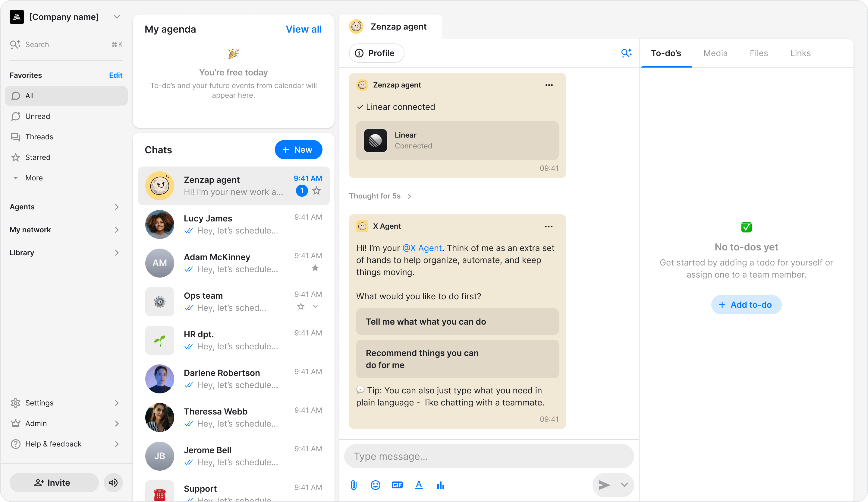Star the Zenzap agent chat

coord(316,191)
